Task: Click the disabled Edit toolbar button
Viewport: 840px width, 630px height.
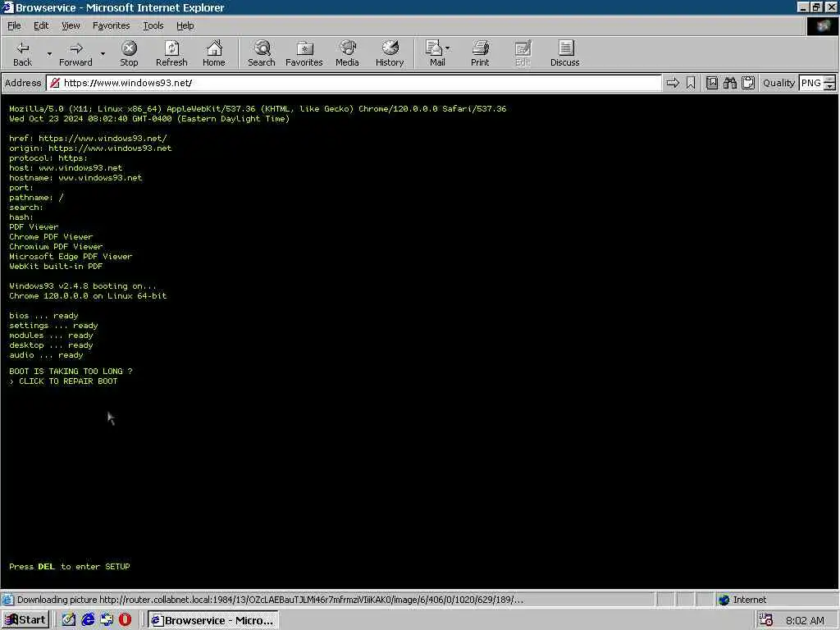Action: (523, 53)
